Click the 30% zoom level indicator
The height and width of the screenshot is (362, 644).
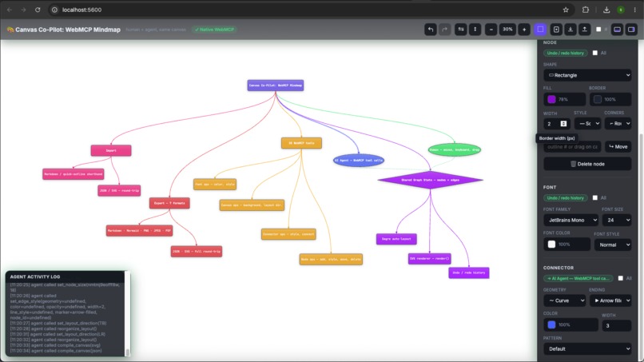point(507,30)
